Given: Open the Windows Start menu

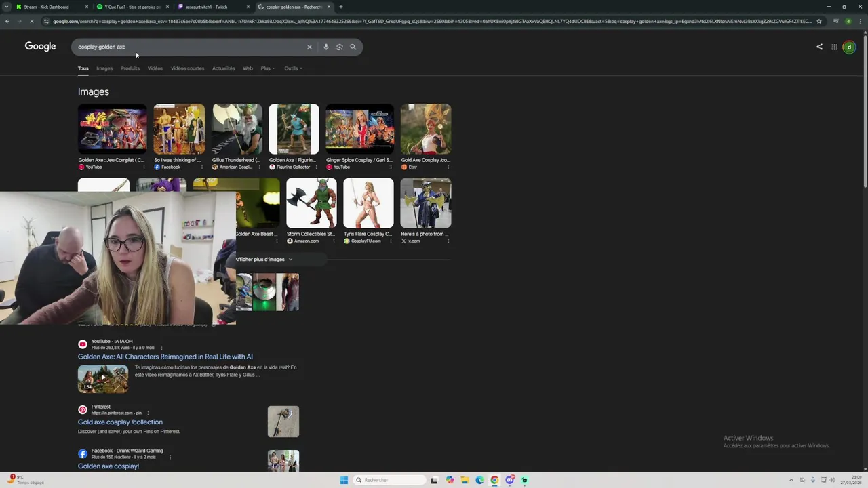Looking at the screenshot, I should click(x=344, y=480).
